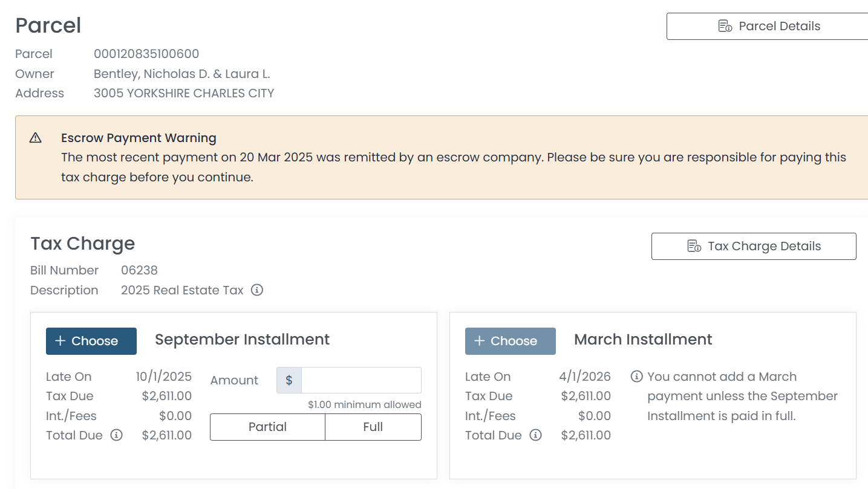Image resolution: width=868 pixels, height=489 pixels.
Task: Click the dollar sign prefix of Amount field
Action: click(x=289, y=380)
